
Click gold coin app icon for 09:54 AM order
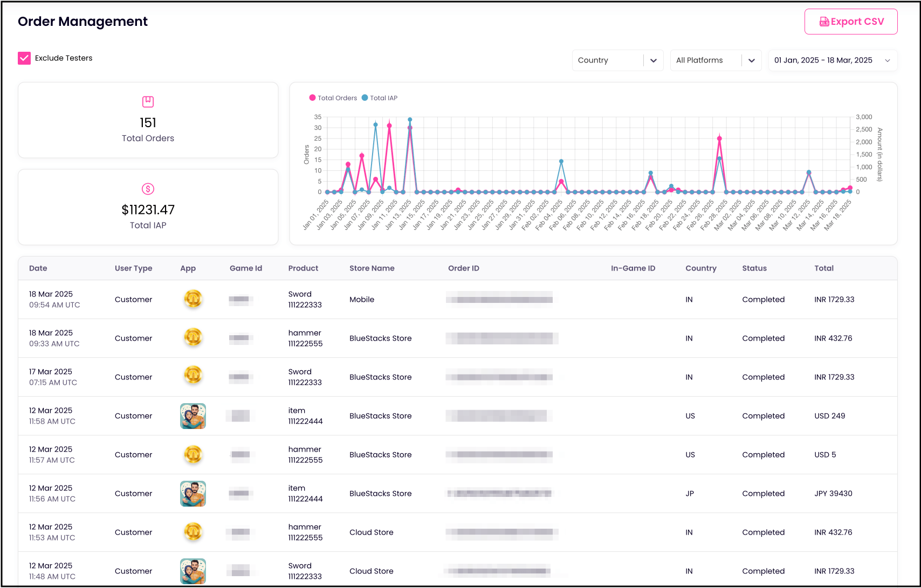[x=193, y=299]
